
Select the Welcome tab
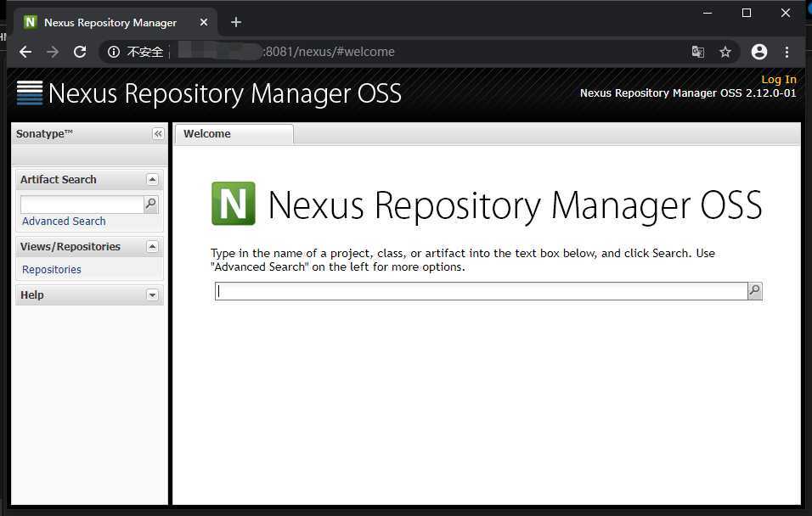[x=234, y=134]
